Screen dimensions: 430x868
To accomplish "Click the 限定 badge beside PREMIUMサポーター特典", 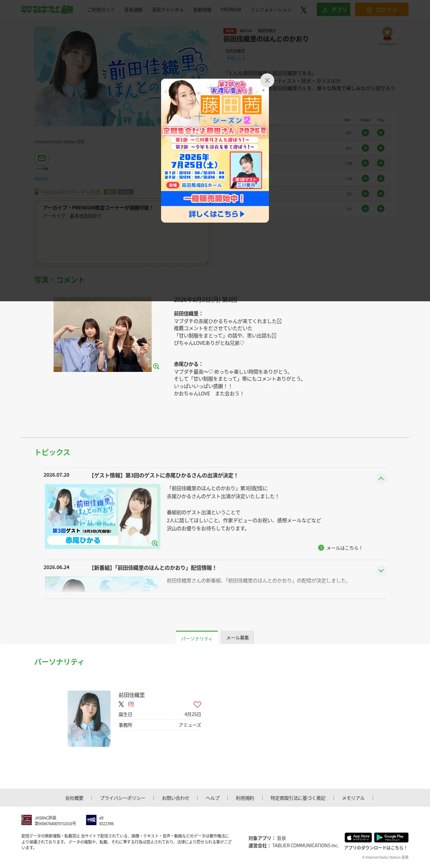I will (110, 192).
